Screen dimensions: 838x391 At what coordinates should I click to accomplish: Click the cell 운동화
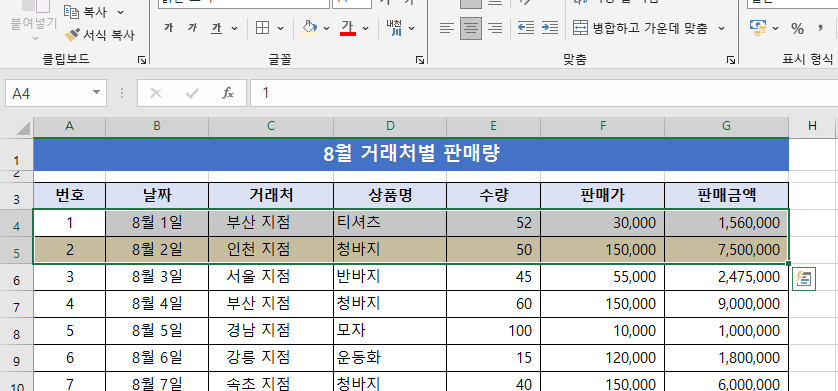coord(390,357)
